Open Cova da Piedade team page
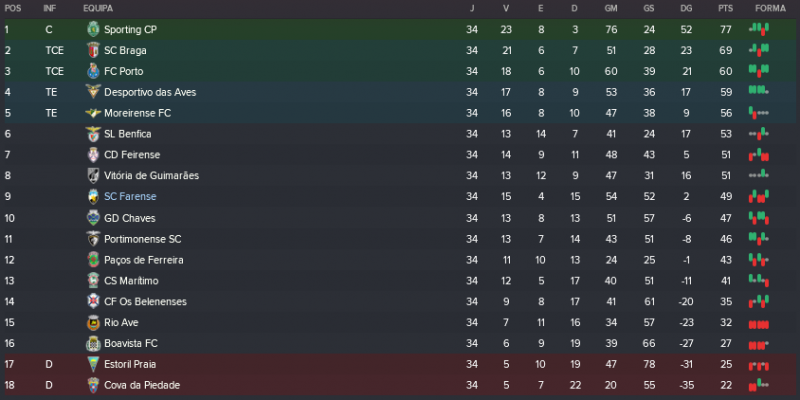800x400 pixels. pos(141,385)
